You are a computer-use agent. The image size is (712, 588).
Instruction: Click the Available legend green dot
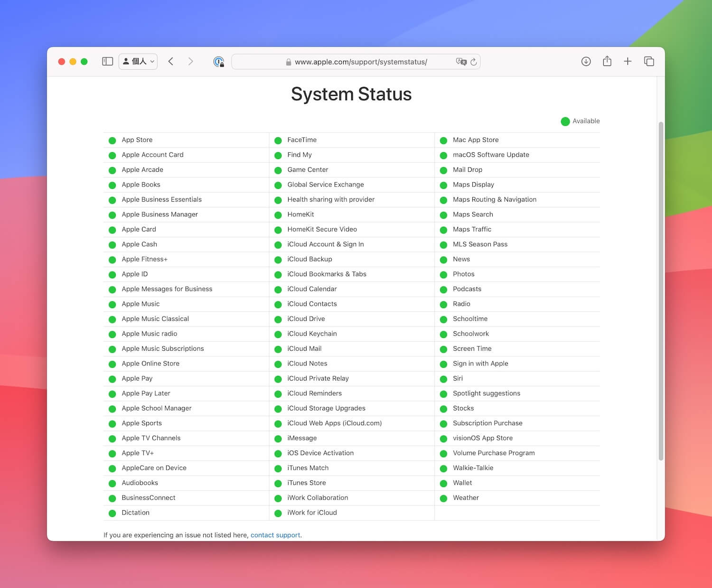click(565, 121)
